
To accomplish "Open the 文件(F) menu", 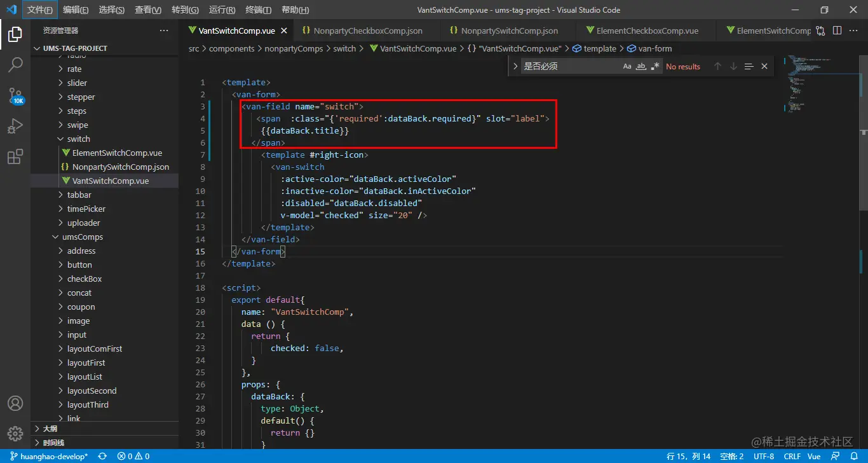I will coord(40,10).
